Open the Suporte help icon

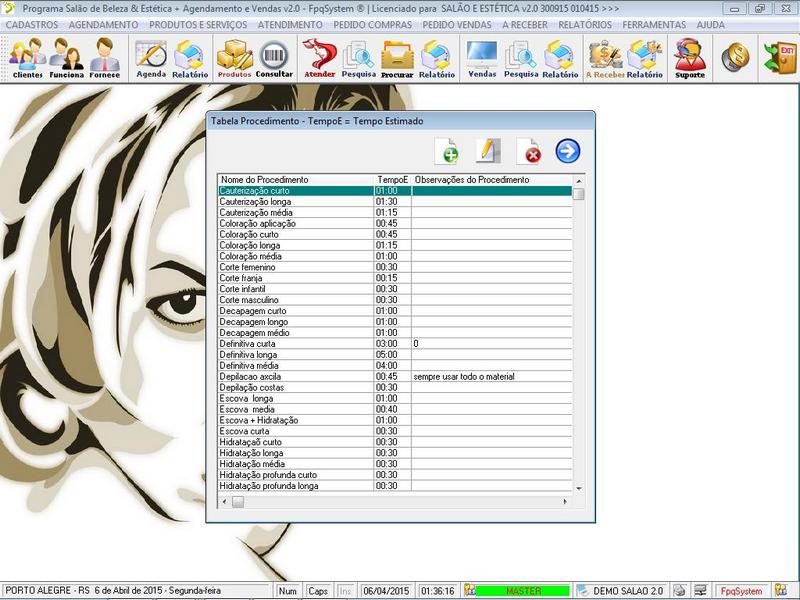(689, 58)
